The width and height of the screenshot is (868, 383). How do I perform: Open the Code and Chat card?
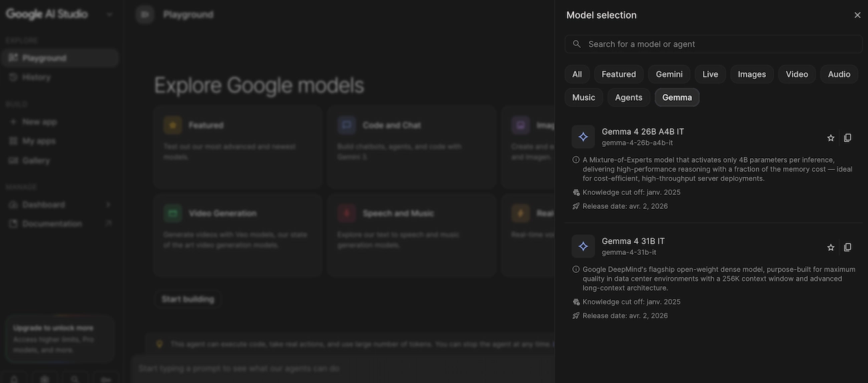click(412, 147)
